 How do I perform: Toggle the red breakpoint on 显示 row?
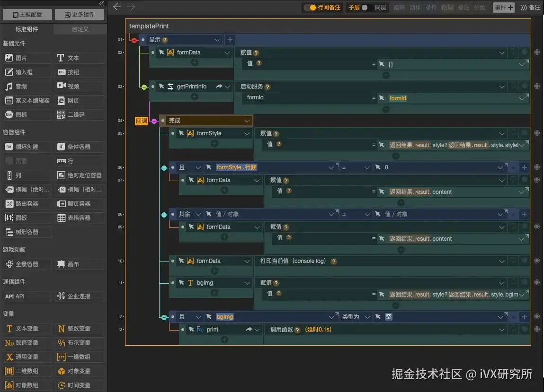pos(134,40)
